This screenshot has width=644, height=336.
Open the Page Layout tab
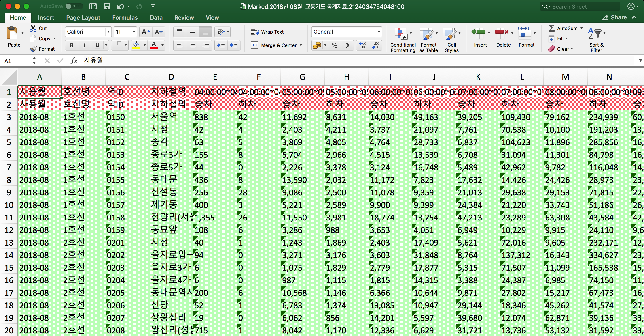(83, 17)
